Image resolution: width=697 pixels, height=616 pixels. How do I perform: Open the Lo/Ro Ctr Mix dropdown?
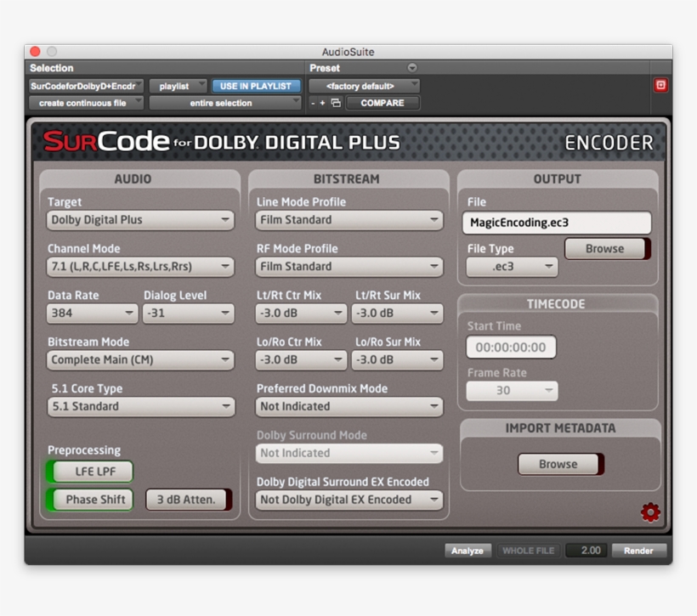301,360
